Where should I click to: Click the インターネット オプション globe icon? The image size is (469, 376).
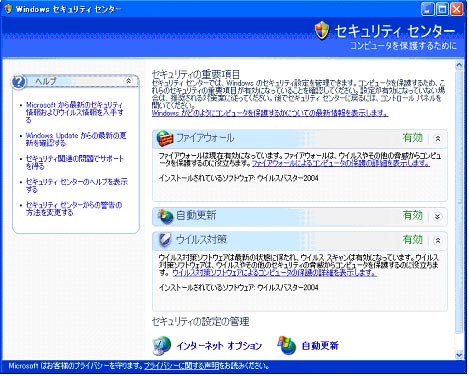point(162,345)
